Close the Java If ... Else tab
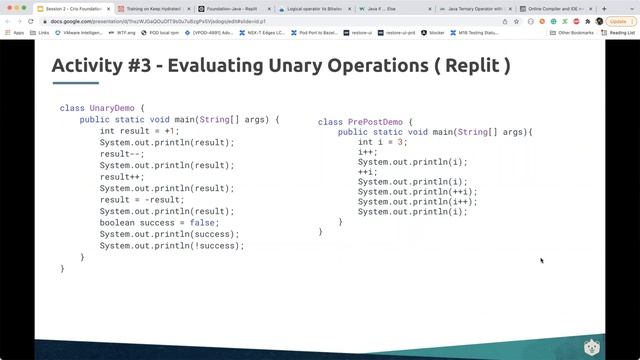This screenshot has width=640, height=360. coord(430,9)
